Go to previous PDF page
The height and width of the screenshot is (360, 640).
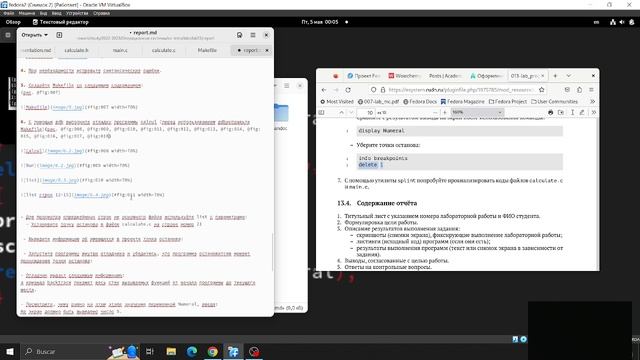click(341, 112)
